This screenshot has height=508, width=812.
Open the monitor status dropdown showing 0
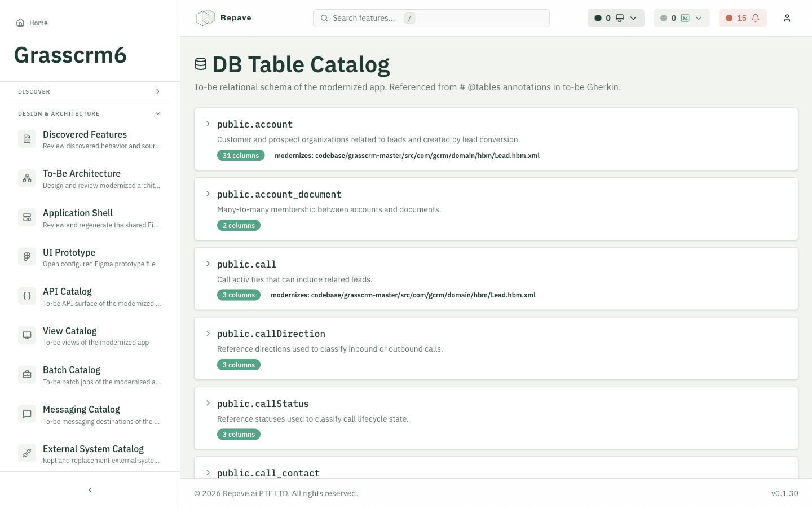pyautogui.click(x=616, y=18)
